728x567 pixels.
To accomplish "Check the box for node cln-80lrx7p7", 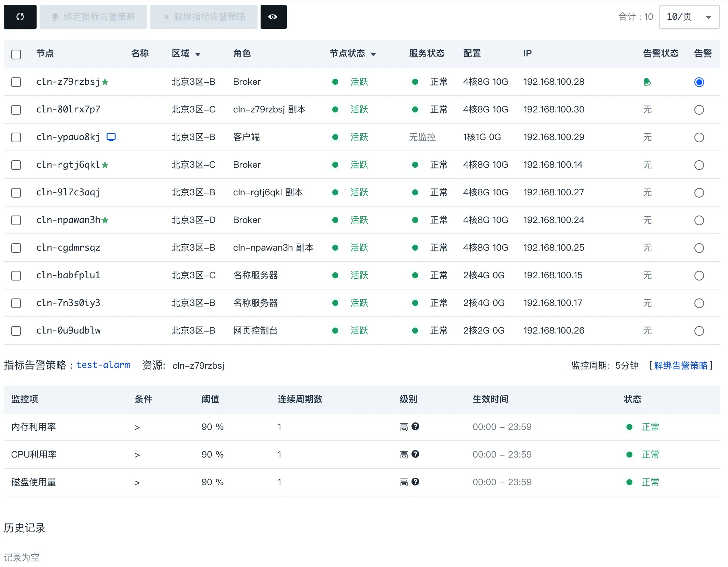I will point(16,110).
